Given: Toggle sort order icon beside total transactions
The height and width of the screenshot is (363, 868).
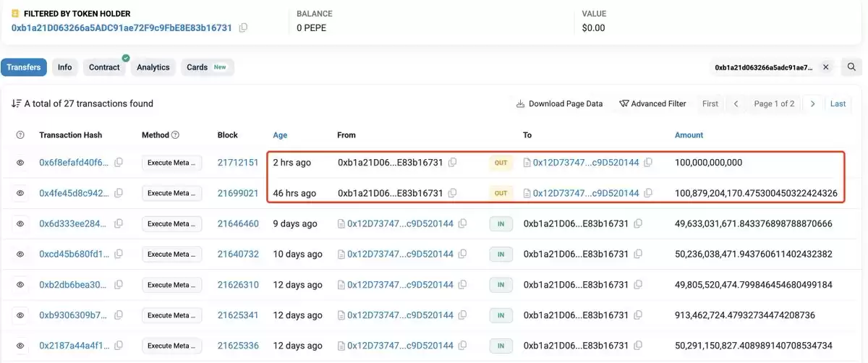Looking at the screenshot, I should click(x=16, y=103).
